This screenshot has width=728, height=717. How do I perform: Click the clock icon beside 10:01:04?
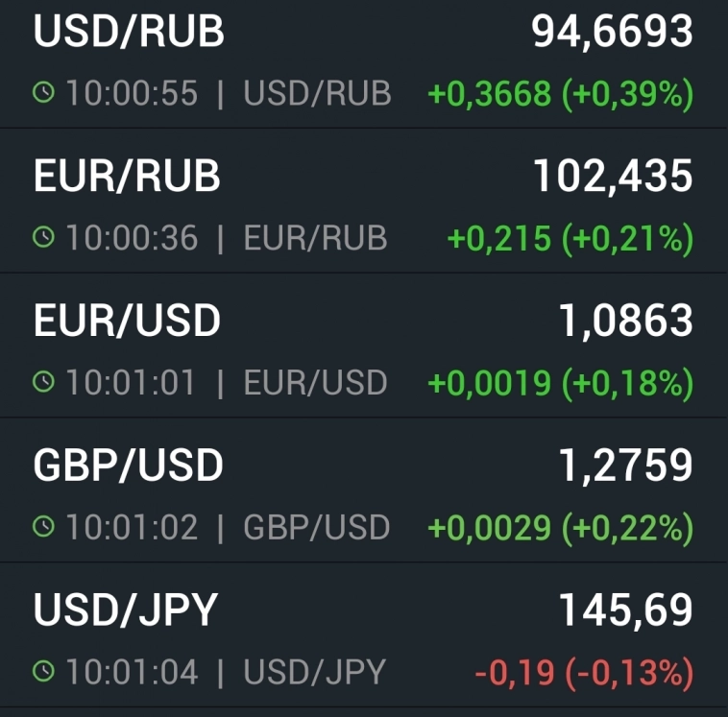(x=44, y=672)
